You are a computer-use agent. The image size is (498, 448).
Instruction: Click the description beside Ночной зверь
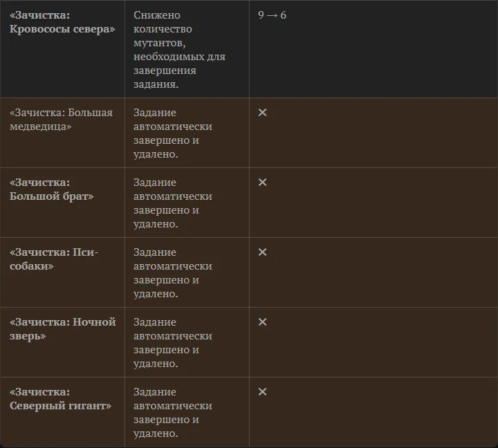pos(173,343)
